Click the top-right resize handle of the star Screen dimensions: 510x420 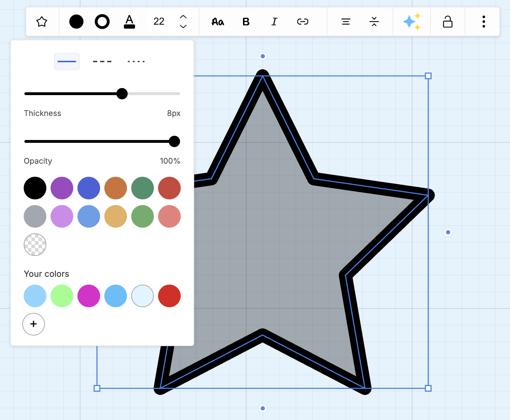(x=428, y=76)
